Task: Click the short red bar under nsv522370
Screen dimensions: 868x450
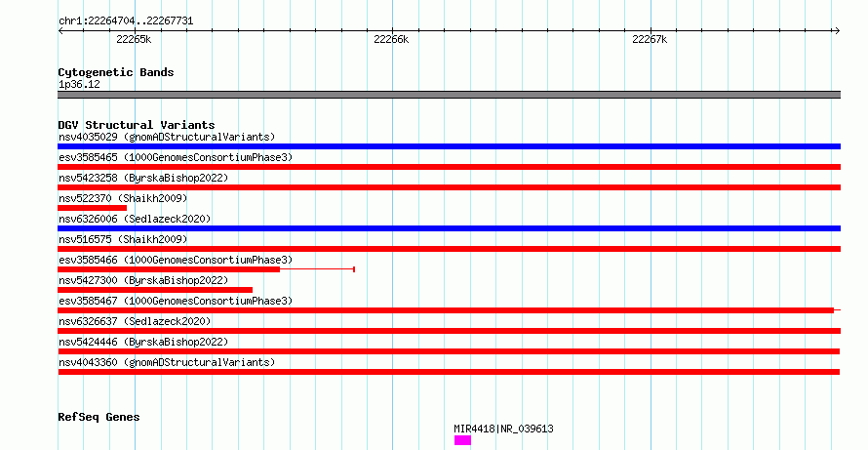Action: (93, 208)
